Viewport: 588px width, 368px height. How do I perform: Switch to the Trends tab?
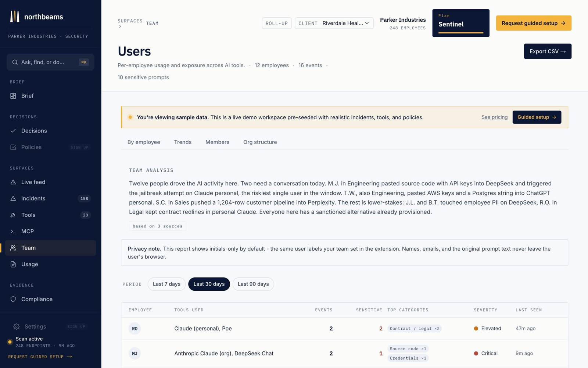coord(183,142)
